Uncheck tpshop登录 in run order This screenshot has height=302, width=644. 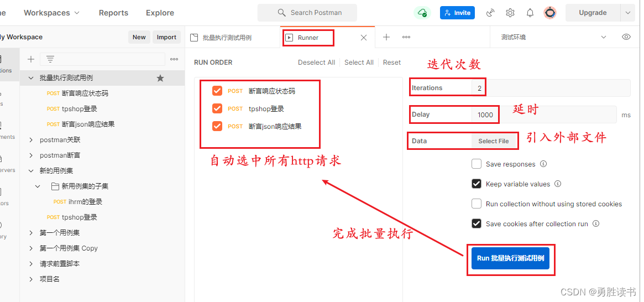pos(217,108)
